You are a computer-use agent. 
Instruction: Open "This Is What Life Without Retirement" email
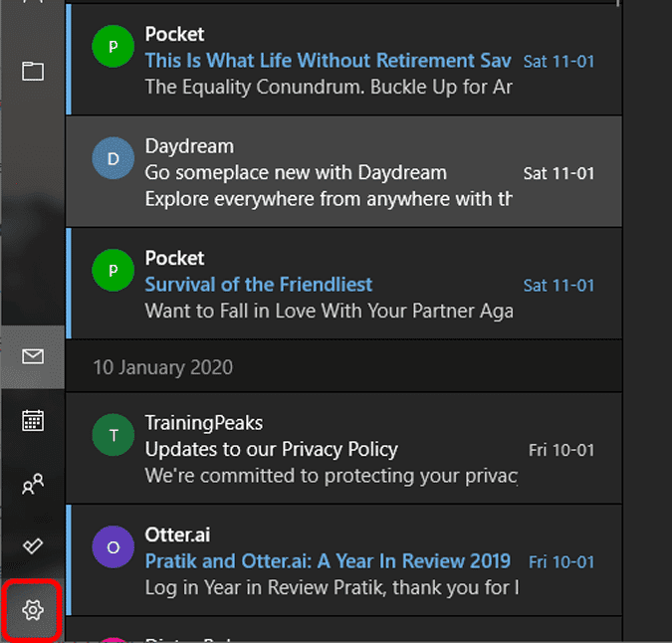click(329, 61)
